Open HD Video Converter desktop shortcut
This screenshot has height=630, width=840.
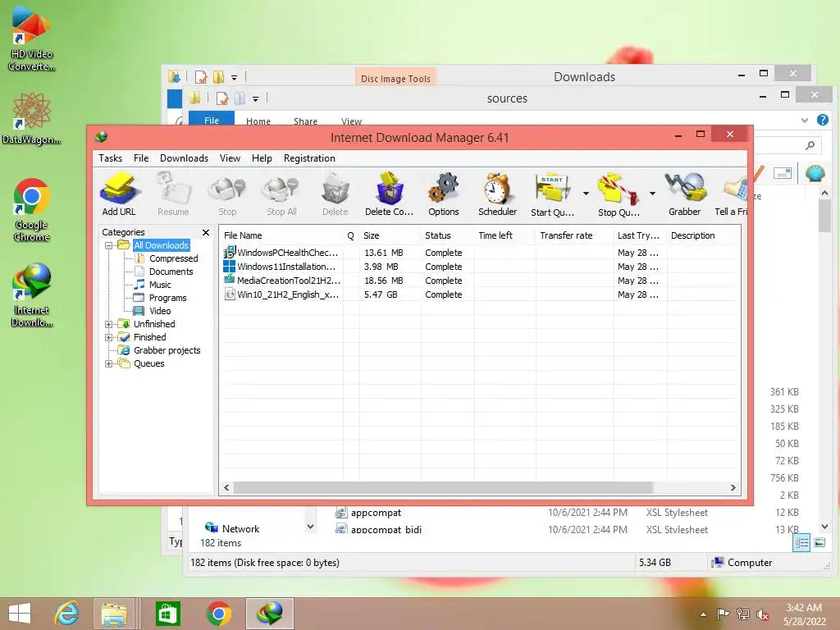pyautogui.click(x=32, y=38)
